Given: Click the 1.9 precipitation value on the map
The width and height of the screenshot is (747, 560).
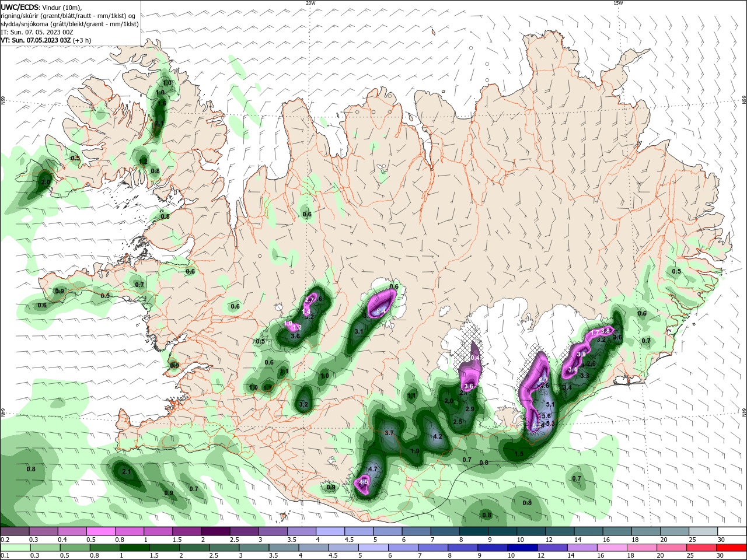Looking at the screenshot, I should click(415, 451).
